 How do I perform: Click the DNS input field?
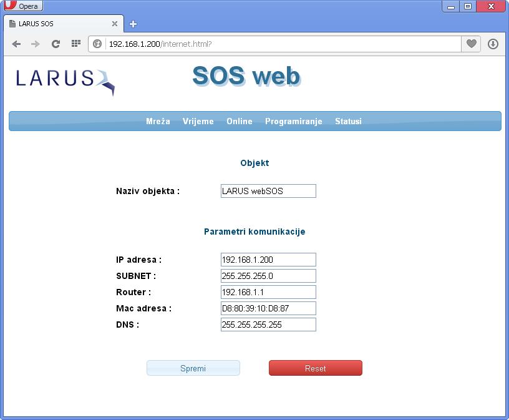(268, 325)
